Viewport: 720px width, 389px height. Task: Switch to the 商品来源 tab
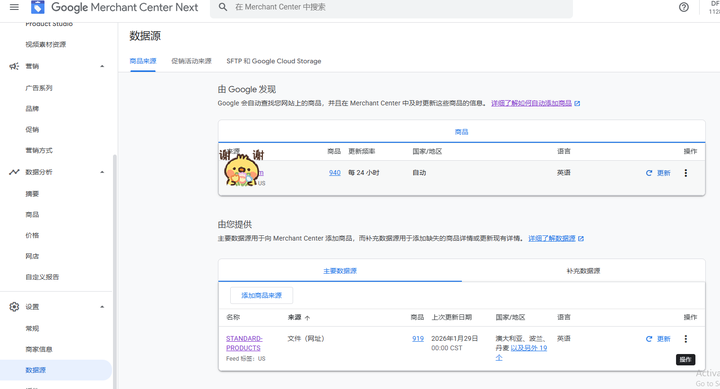(143, 61)
